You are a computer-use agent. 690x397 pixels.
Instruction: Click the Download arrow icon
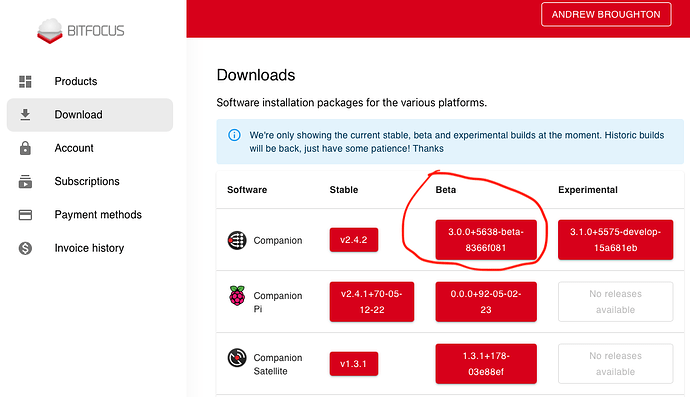pos(25,114)
